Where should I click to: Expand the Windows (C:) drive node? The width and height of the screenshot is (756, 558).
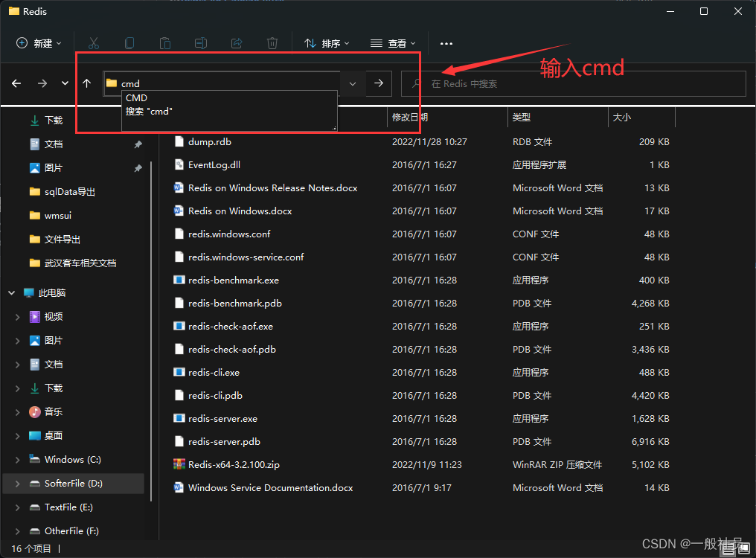click(x=17, y=460)
